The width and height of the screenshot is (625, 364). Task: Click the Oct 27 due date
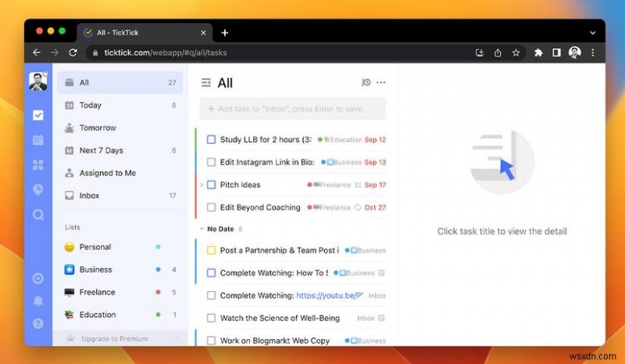(375, 207)
